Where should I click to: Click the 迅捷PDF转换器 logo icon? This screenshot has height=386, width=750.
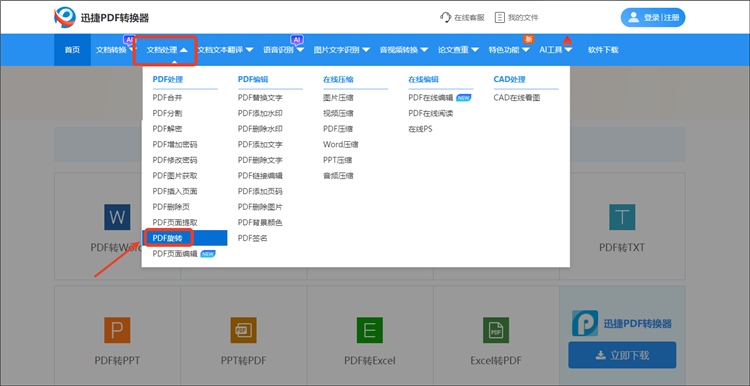pos(65,18)
